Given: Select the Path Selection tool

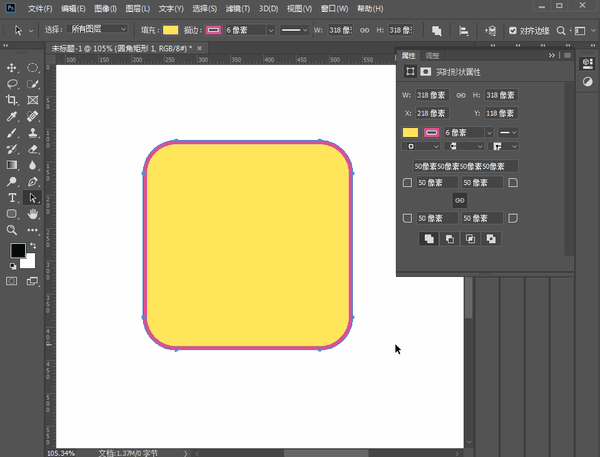Looking at the screenshot, I should click(x=33, y=197).
